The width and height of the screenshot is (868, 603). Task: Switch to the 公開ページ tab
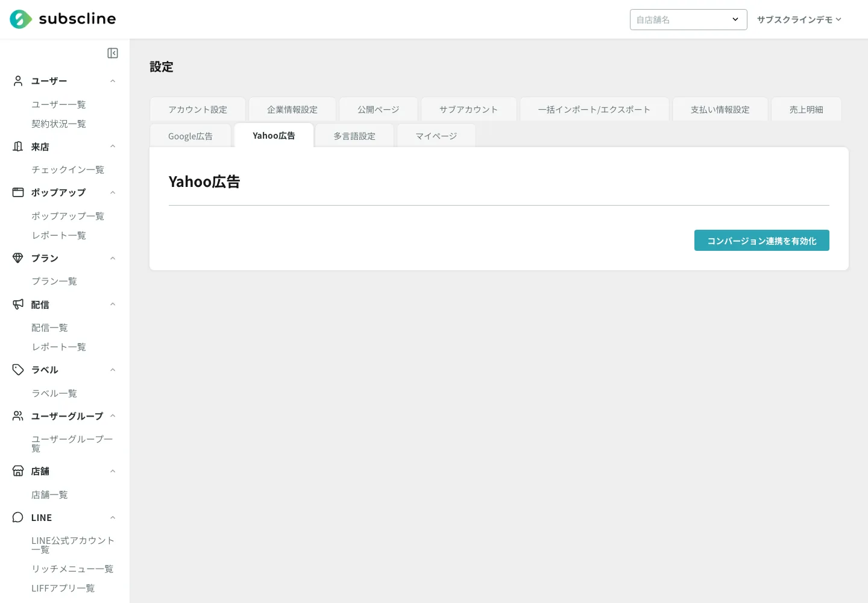tap(379, 109)
